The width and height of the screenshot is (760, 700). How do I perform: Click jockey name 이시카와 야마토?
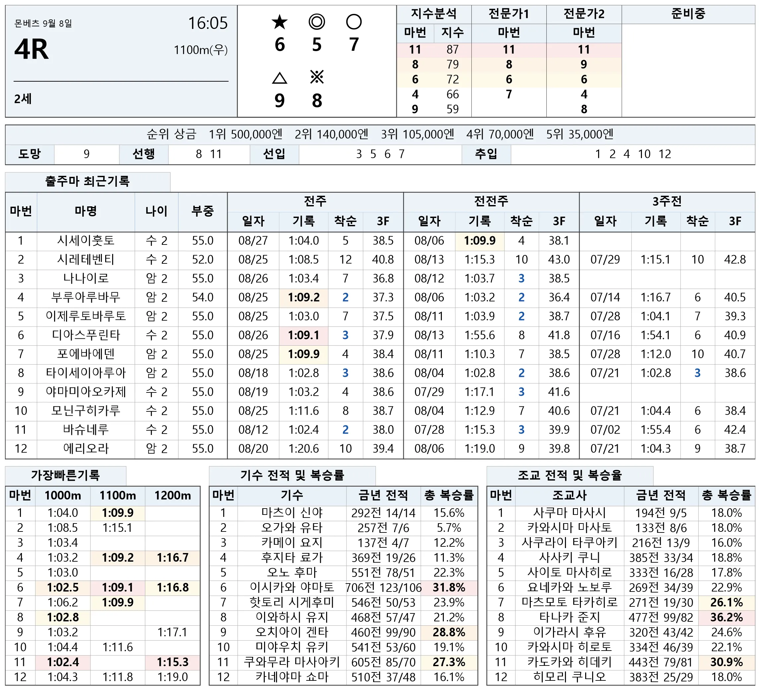tap(292, 588)
